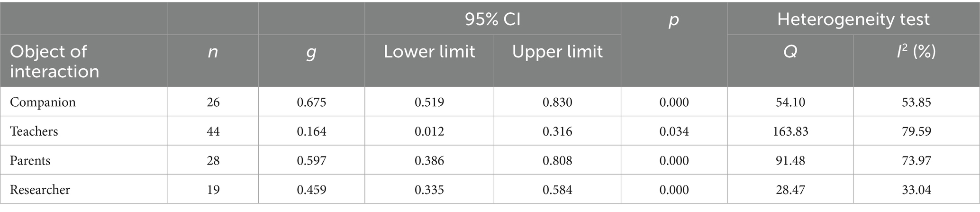This screenshot has width=980, height=212.
Task: Select the Q column header
Action: pos(790,52)
